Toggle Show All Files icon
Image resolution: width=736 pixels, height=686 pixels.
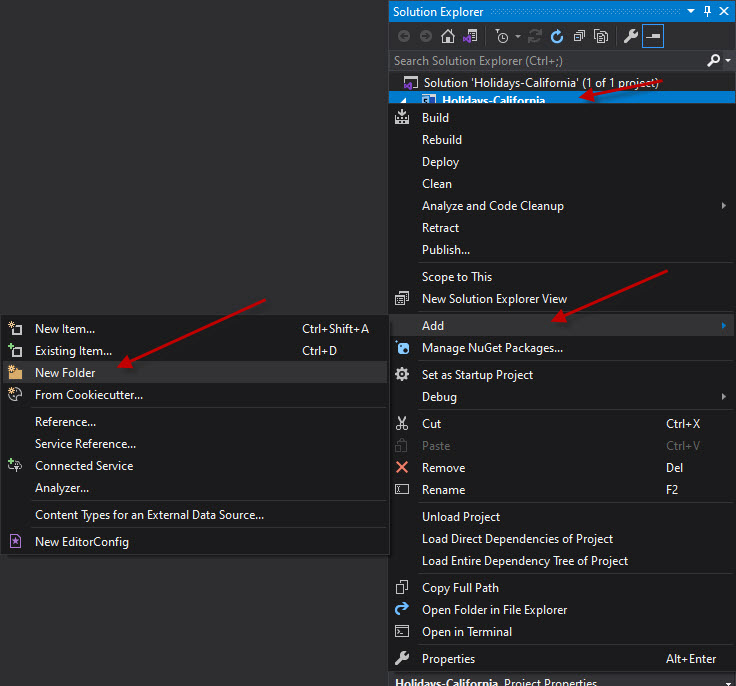tap(601, 36)
